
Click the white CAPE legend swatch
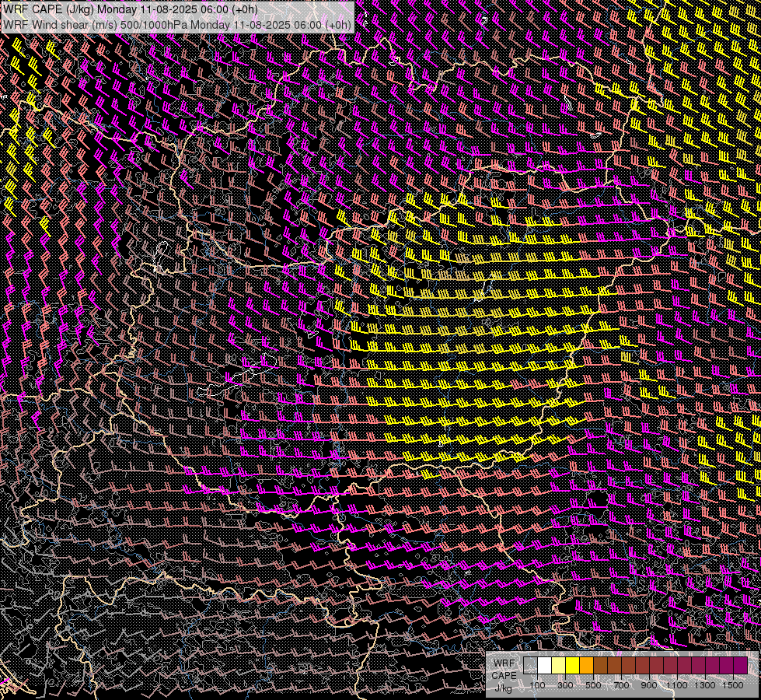(545, 666)
